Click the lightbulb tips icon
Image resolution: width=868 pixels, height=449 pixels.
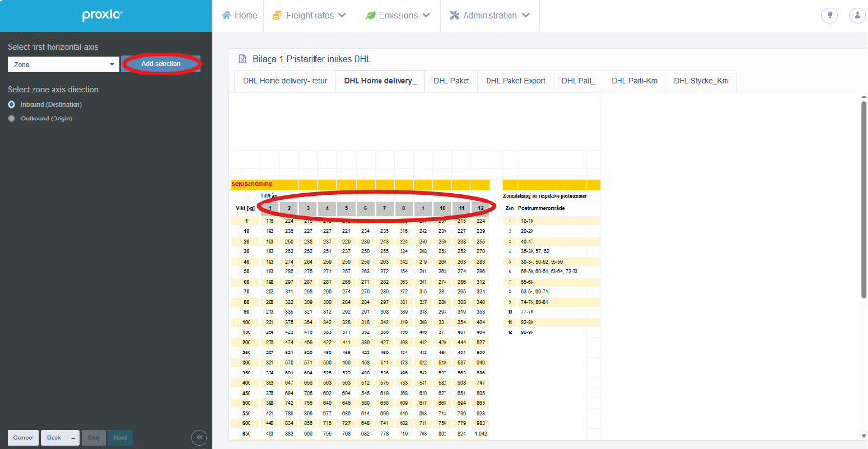coord(829,15)
